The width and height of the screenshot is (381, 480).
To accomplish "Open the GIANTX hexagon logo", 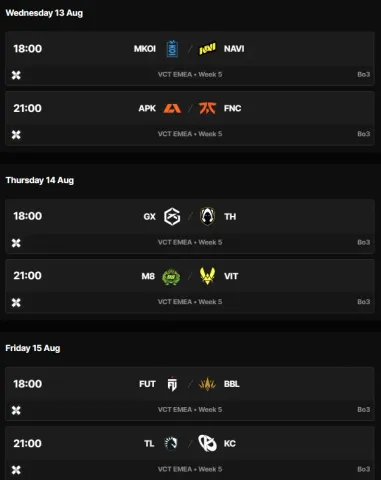I will [x=172, y=216].
